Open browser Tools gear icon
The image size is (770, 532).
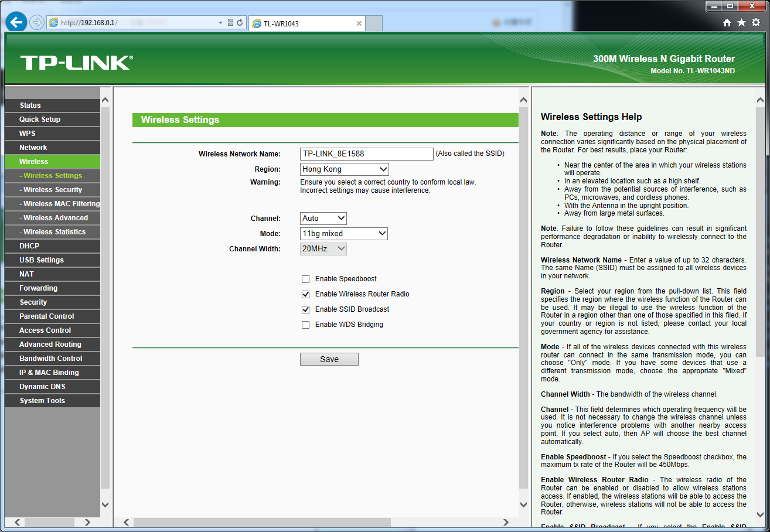756,22
